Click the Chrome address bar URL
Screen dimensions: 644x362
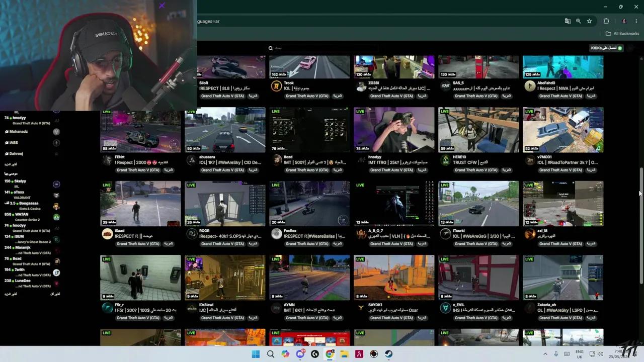[x=208, y=21]
